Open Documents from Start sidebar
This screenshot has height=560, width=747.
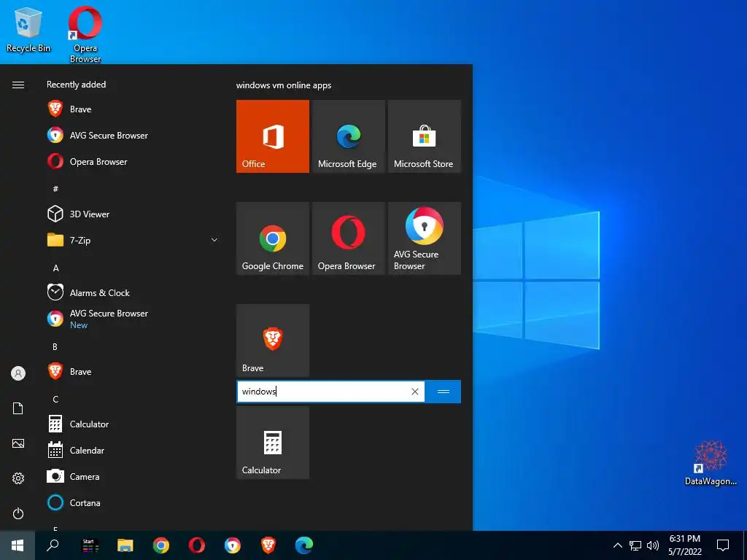[18, 408]
